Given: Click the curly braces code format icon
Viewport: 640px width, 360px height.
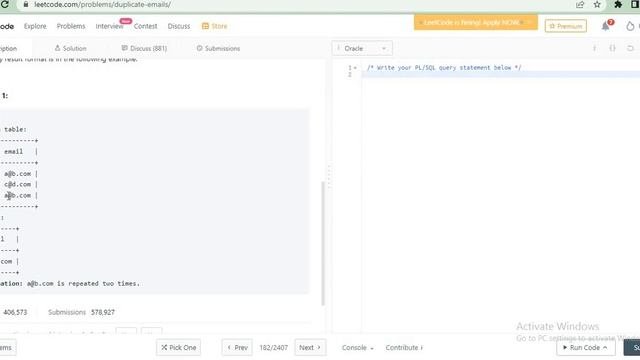Looking at the screenshot, I should [612, 48].
